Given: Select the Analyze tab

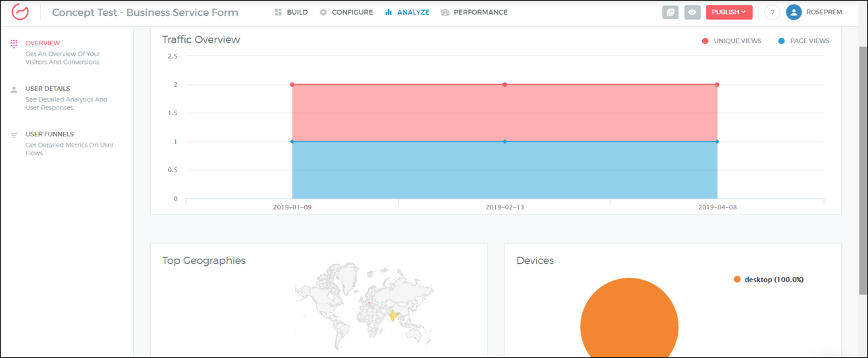Looking at the screenshot, I should [x=407, y=13].
